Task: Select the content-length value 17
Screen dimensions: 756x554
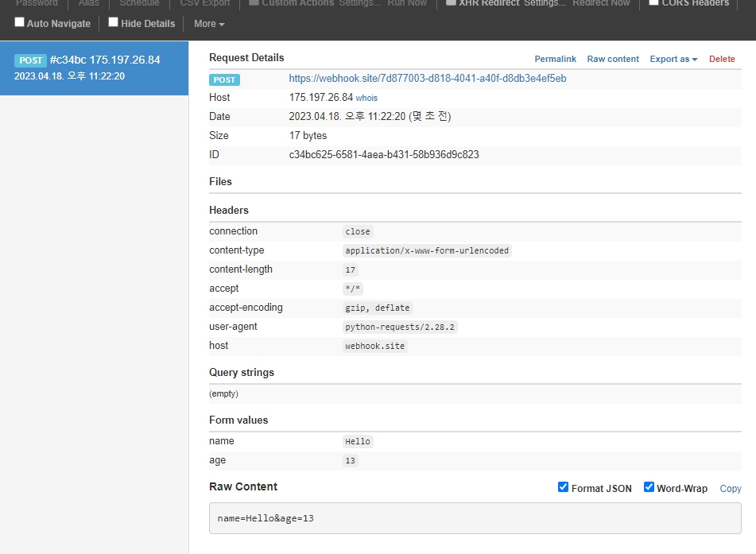Action: (350, 270)
